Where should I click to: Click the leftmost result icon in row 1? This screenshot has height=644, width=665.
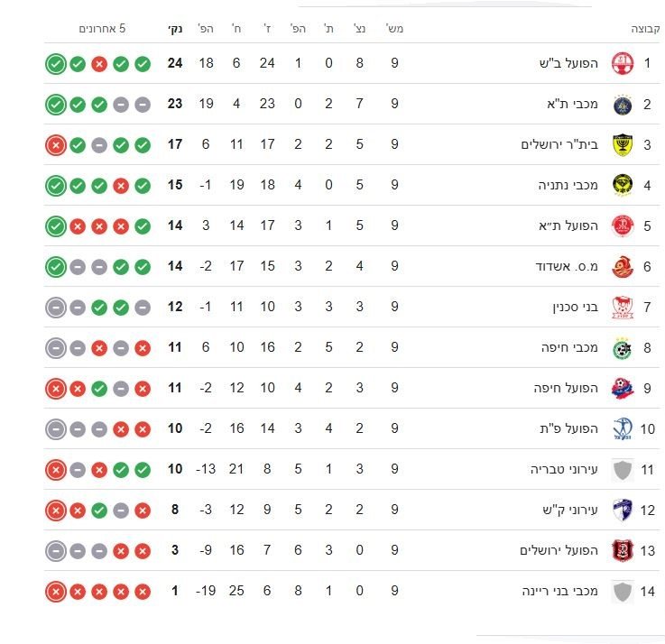[x=55, y=64]
